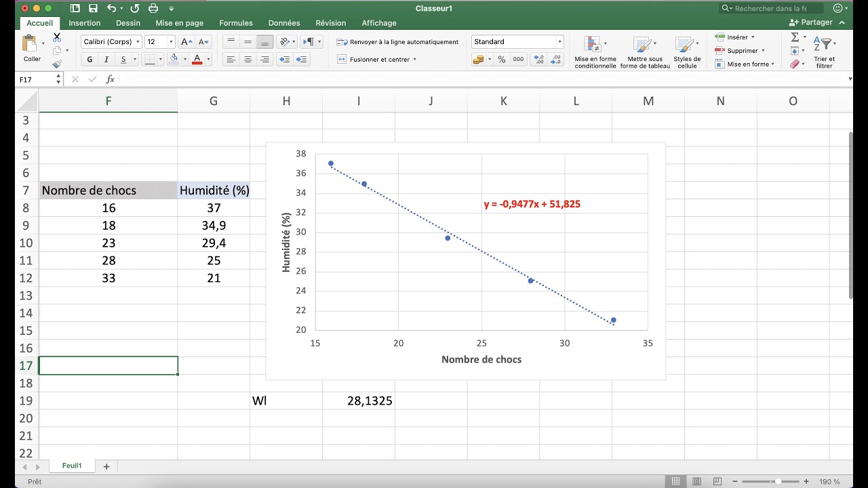Increase font size with the larger A icon
The image size is (868, 488).
tap(187, 41)
